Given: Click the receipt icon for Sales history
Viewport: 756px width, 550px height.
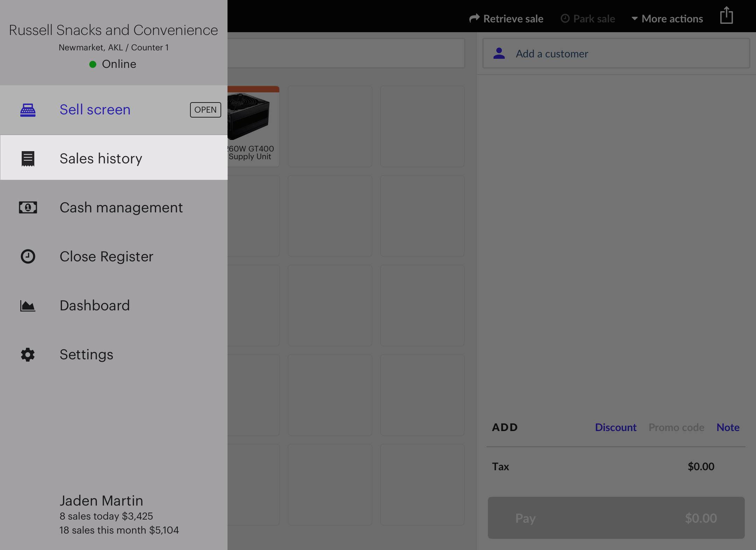Looking at the screenshot, I should [x=28, y=158].
